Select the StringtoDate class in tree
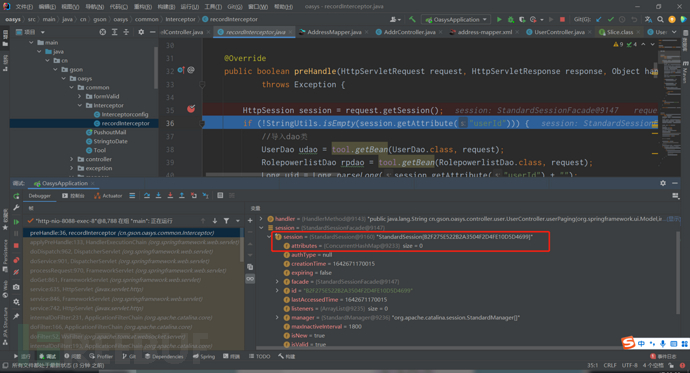 click(110, 141)
